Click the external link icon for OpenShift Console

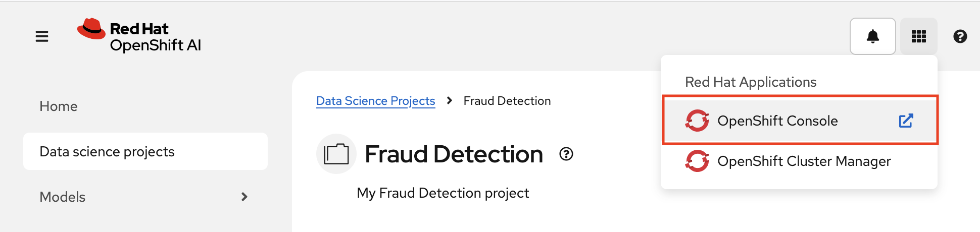pyautogui.click(x=906, y=121)
